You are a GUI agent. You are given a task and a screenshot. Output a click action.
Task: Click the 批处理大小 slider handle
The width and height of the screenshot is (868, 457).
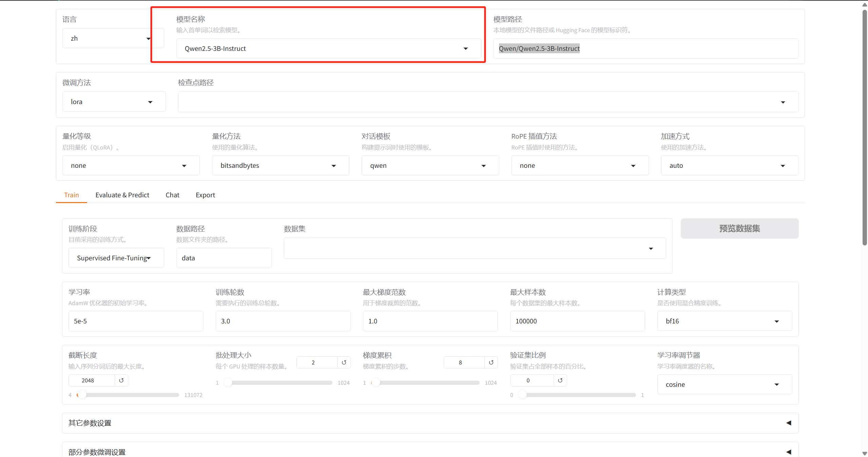tap(228, 383)
